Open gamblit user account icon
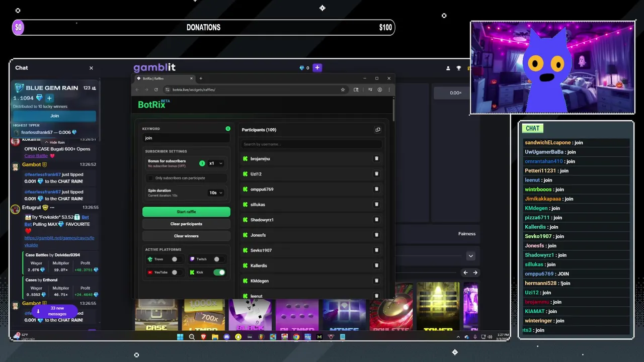Image resolution: width=644 pixels, height=362 pixels. coord(448,68)
